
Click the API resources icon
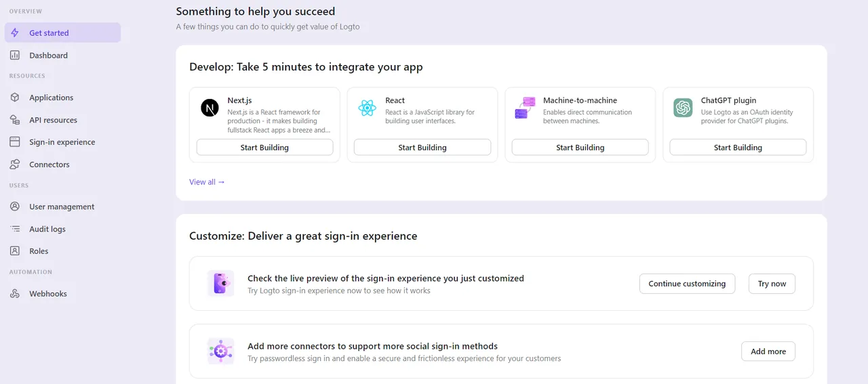tap(15, 120)
